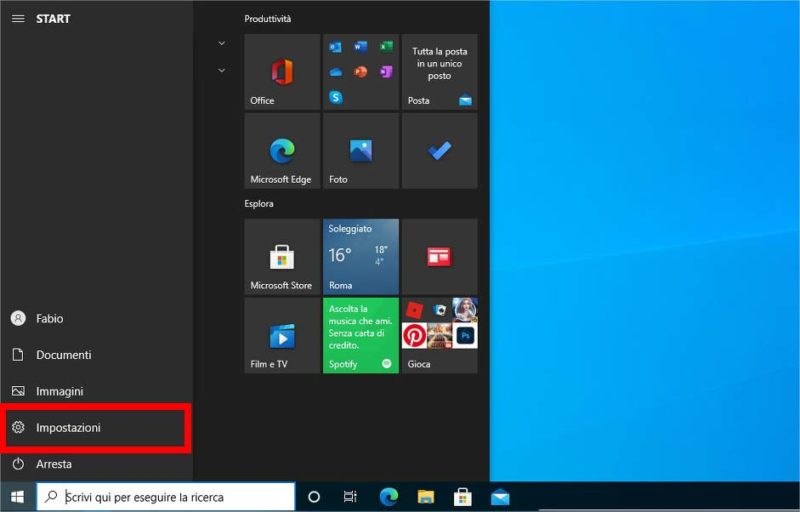
Task: Launch Microsoft Edge from Start tiles
Action: 282,151
